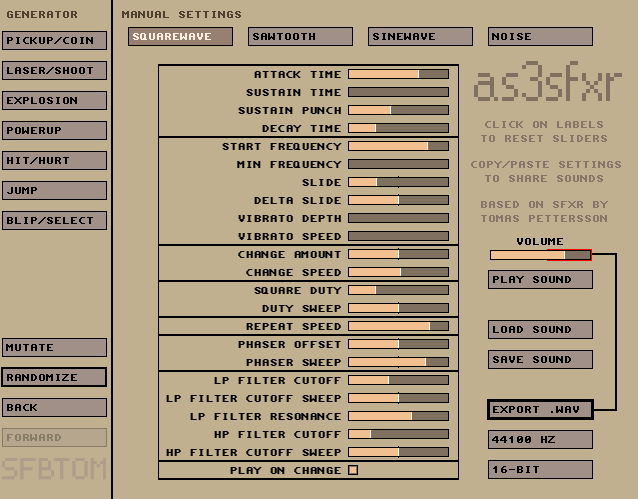Click the Change Amount label to reset

pyautogui.click(x=290, y=254)
